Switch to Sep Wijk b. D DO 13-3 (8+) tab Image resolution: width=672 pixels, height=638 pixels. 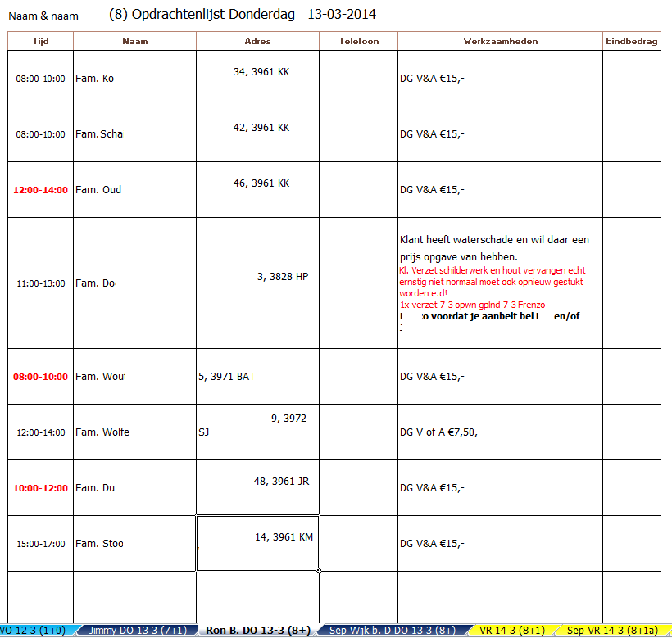tap(393, 631)
